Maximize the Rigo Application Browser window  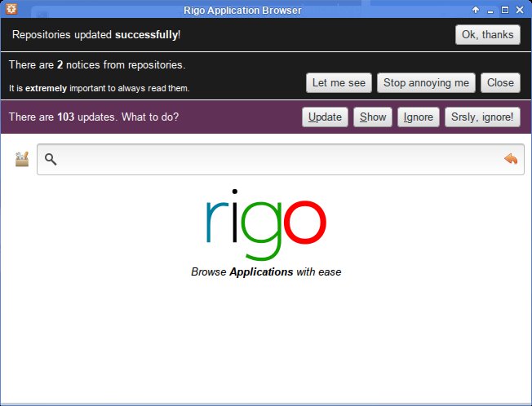coord(505,10)
